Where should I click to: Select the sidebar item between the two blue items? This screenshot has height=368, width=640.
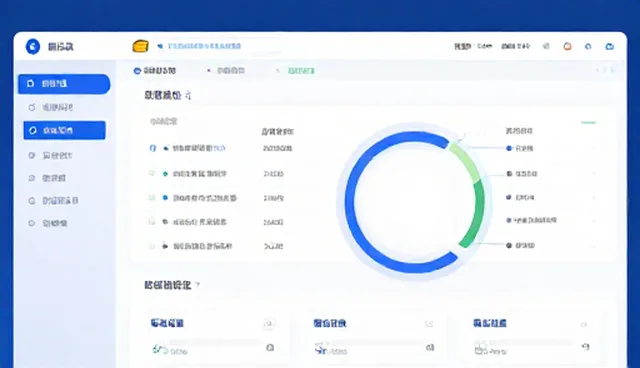[57, 107]
